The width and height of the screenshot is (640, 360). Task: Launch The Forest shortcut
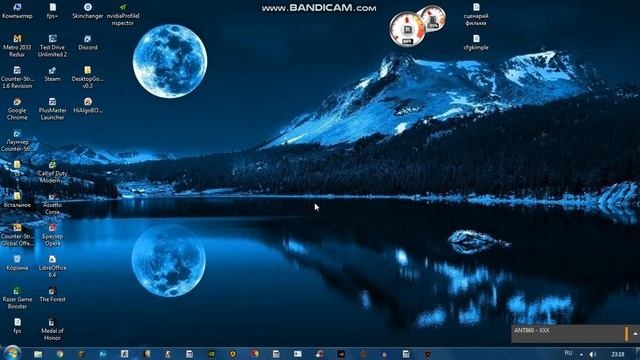click(x=52, y=295)
